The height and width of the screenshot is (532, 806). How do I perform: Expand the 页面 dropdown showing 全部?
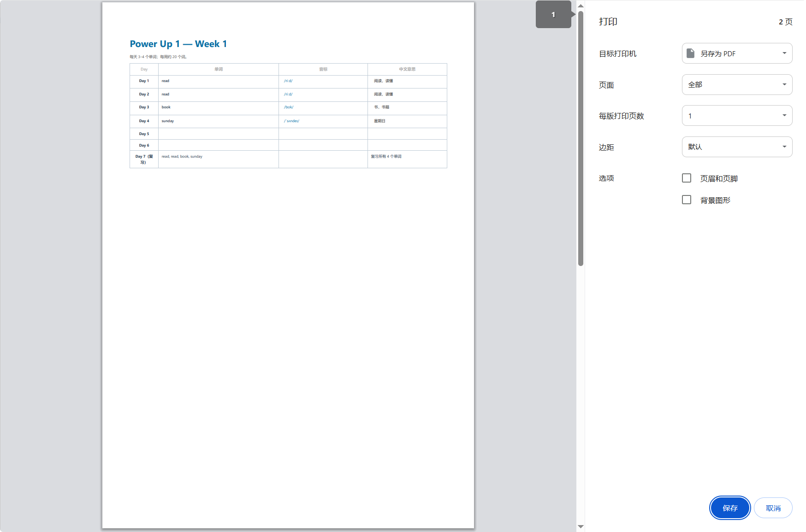(737, 85)
